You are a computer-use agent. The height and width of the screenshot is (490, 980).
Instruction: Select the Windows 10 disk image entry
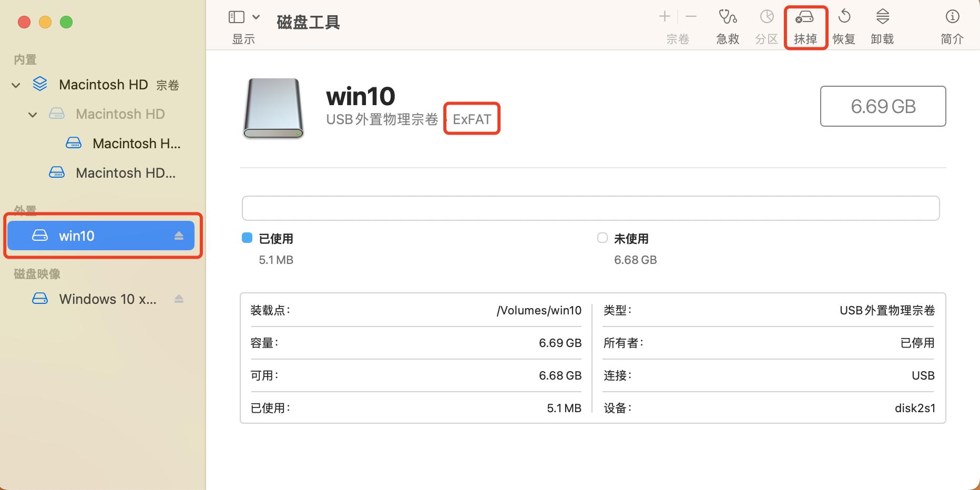(108, 299)
